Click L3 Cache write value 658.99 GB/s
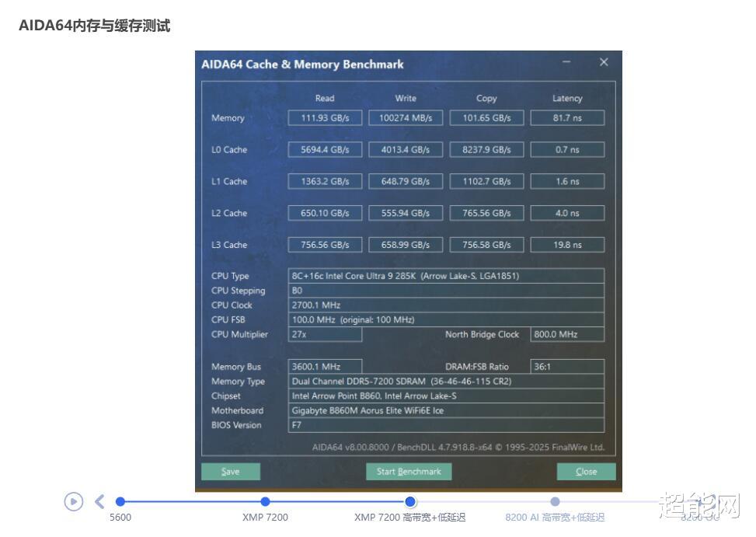This screenshot has height=537, width=756. pos(406,245)
